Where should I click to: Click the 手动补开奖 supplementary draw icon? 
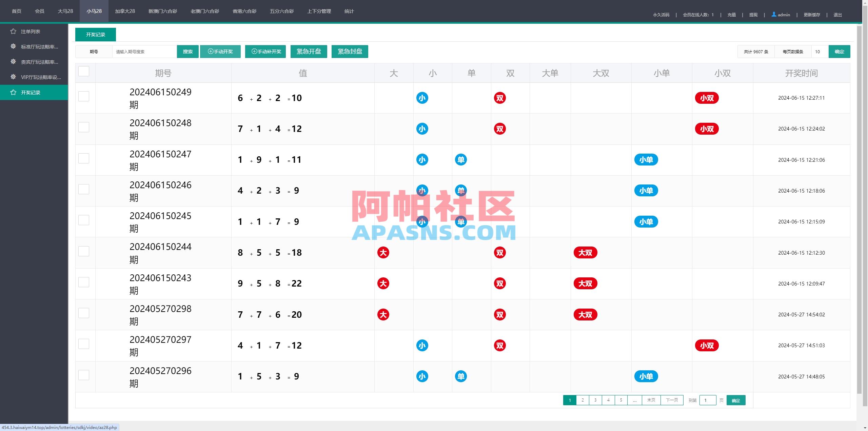254,52
